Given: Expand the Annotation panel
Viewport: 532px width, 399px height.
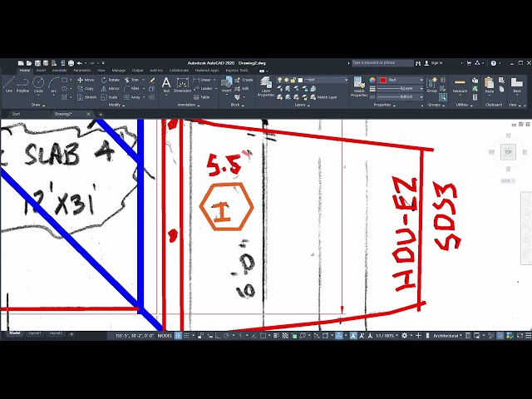Looking at the screenshot, I should 189,106.
